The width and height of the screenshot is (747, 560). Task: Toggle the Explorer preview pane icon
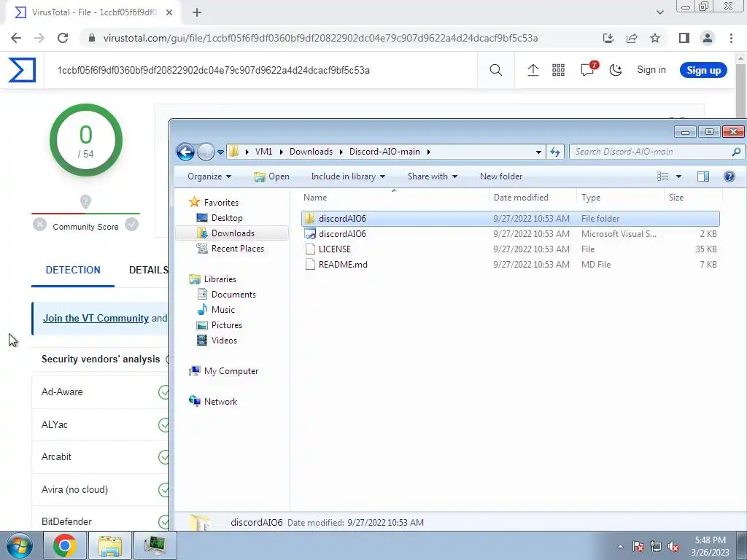click(x=703, y=176)
